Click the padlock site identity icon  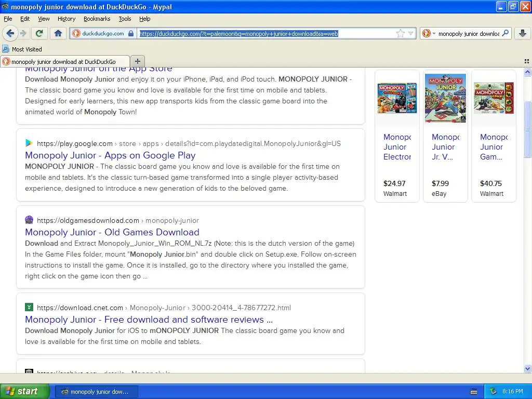point(131,34)
